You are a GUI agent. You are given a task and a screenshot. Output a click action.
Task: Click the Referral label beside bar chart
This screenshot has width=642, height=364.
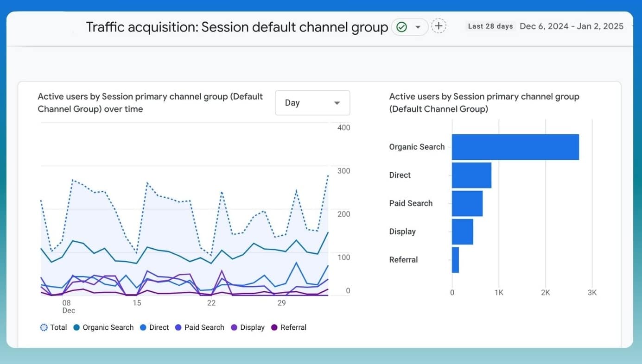pyautogui.click(x=403, y=260)
